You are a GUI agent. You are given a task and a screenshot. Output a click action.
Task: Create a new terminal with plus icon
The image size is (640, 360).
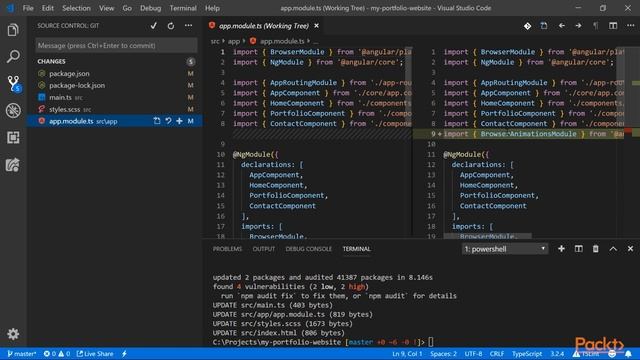click(x=561, y=249)
